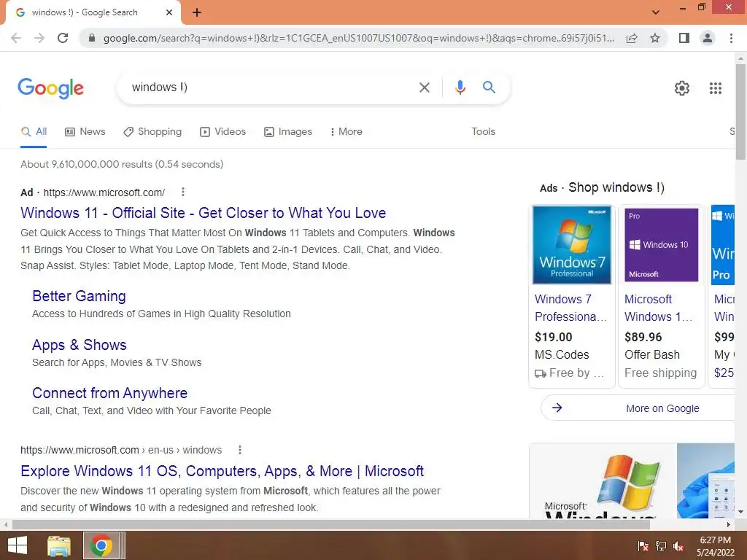Open options menu beside microsoft.com ad
The height and width of the screenshot is (560, 747).
(183, 192)
